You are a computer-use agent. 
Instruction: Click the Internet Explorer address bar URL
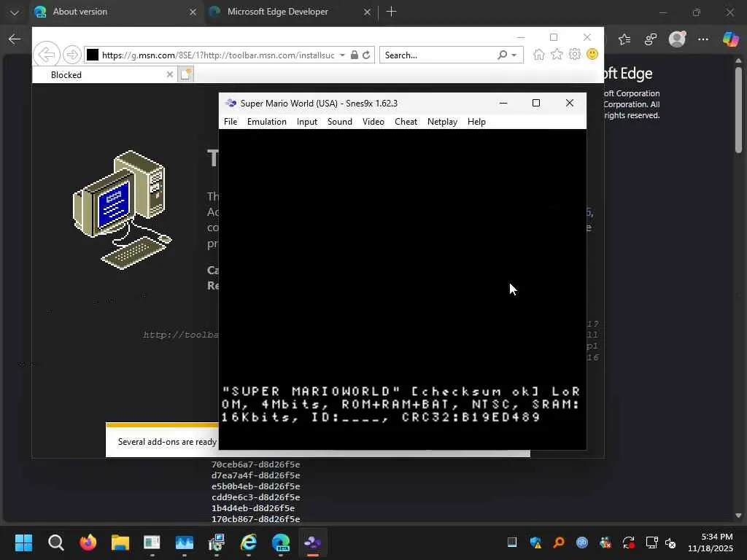click(x=218, y=55)
